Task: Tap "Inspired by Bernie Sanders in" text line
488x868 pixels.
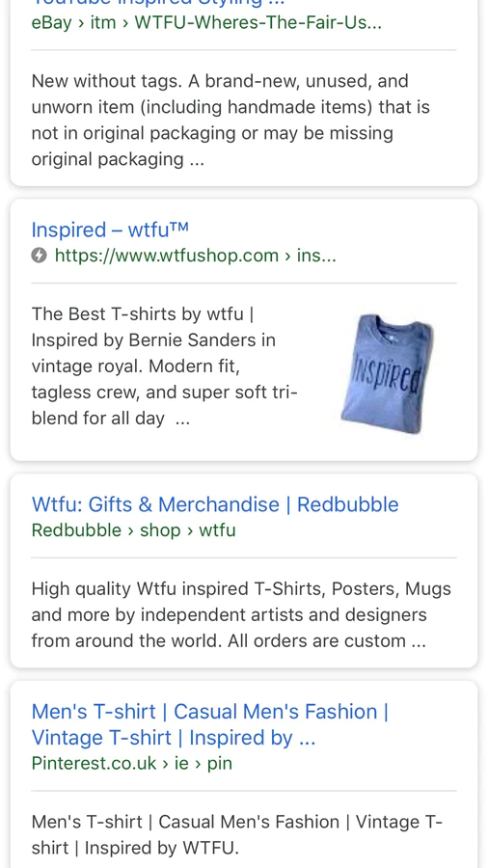Action: (x=153, y=339)
